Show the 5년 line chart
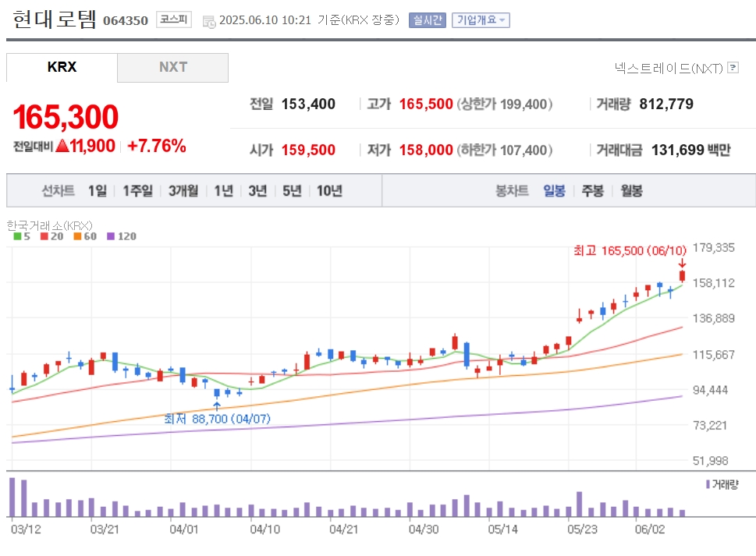This screenshot has width=756, height=556. click(292, 191)
